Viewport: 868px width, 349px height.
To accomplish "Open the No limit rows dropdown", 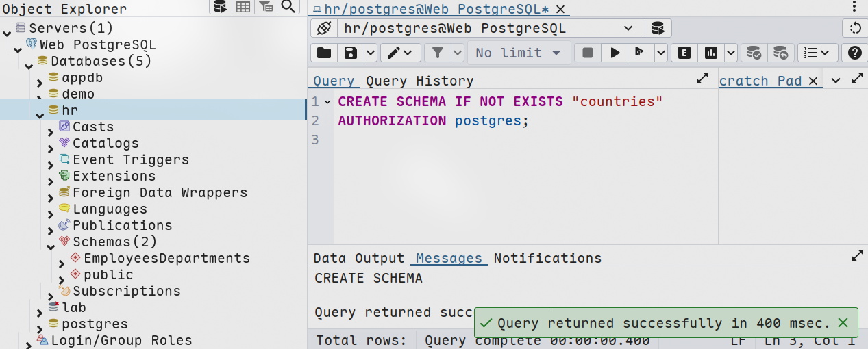I will 519,53.
